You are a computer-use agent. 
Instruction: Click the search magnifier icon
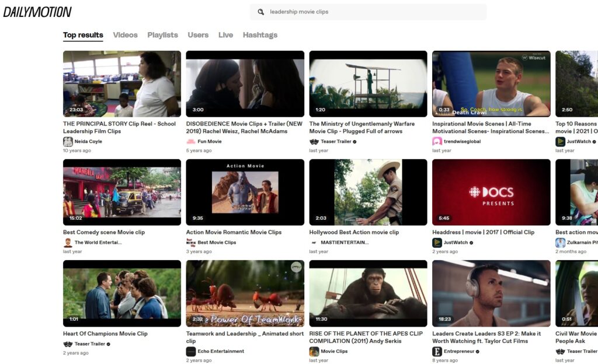pos(261,12)
